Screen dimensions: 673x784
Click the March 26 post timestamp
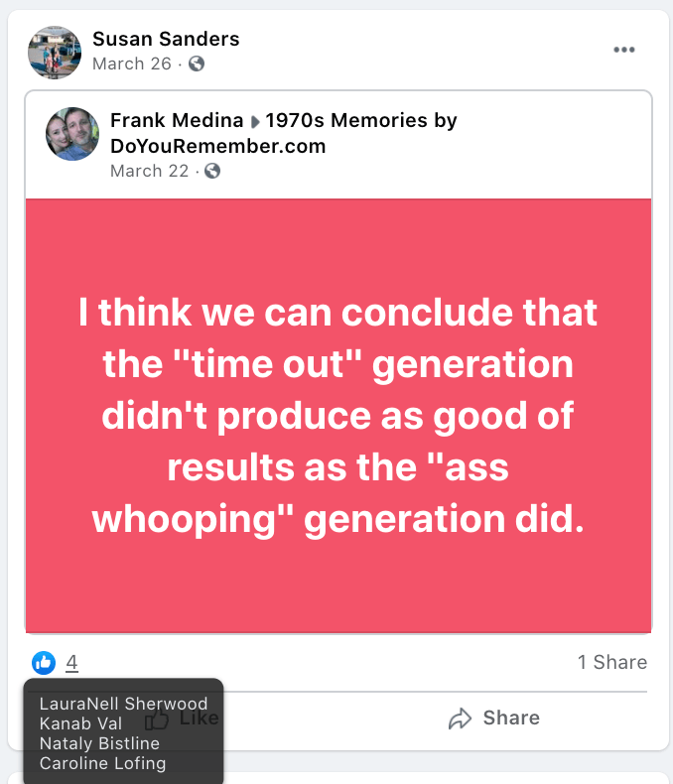[x=130, y=64]
